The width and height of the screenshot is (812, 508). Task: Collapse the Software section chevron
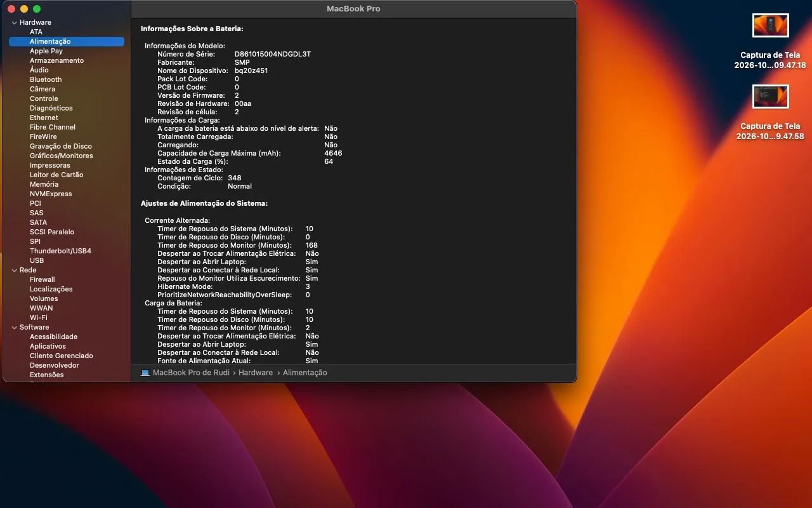[x=14, y=328]
